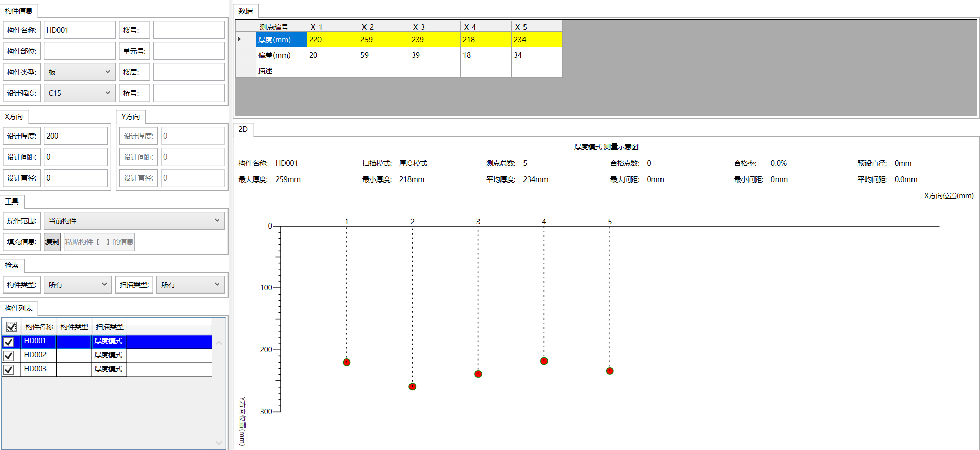
Task: Toggle the select-all checkbox in component list header
Action: click(x=11, y=327)
